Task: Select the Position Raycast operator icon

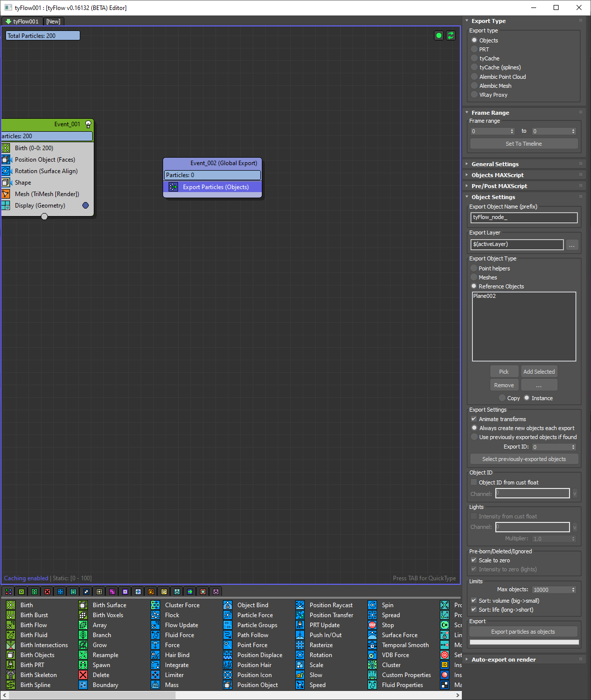Action: click(x=300, y=605)
